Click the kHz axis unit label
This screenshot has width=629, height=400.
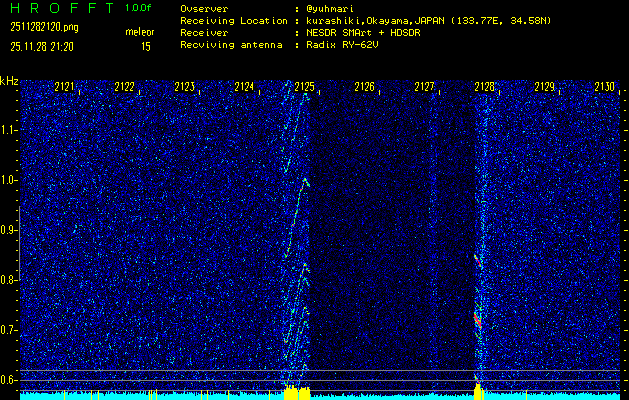(x=9, y=81)
